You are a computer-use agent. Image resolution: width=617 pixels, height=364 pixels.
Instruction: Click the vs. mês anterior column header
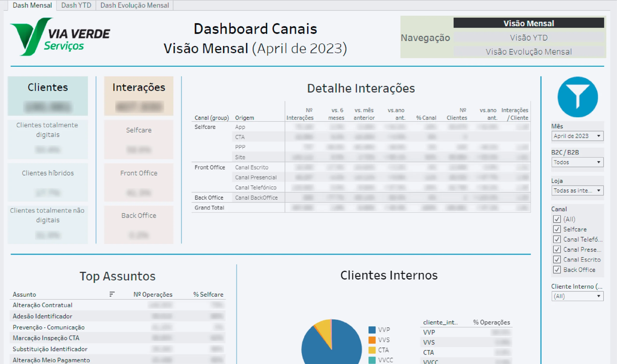(x=364, y=114)
